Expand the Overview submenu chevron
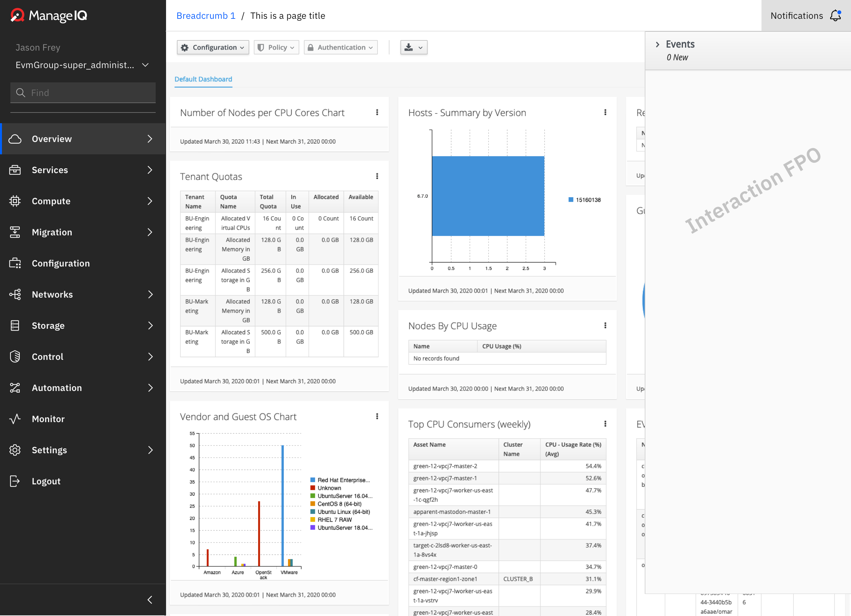Image resolution: width=851 pixels, height=616 pixels. coord(150,139)
